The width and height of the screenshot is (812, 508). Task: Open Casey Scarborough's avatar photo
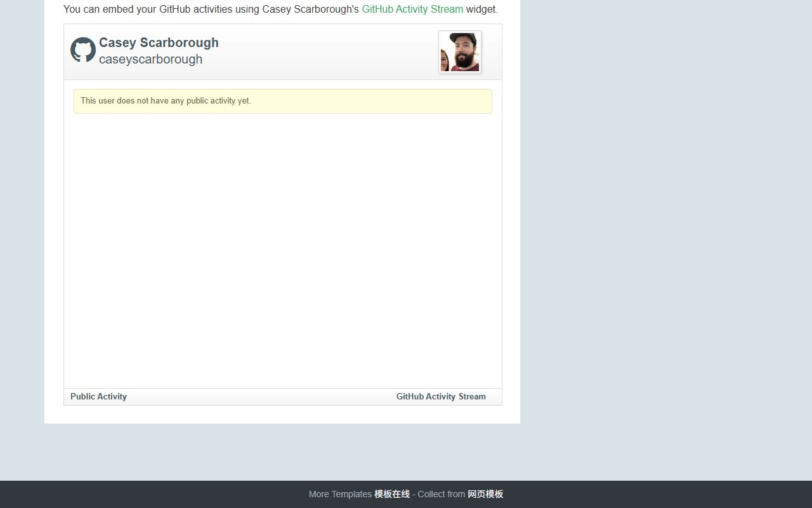(x=460, y=52)
